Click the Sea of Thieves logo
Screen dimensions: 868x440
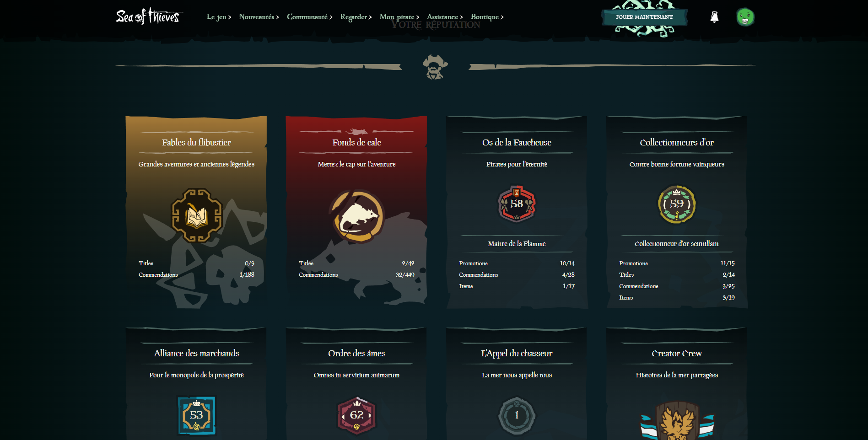147,17
